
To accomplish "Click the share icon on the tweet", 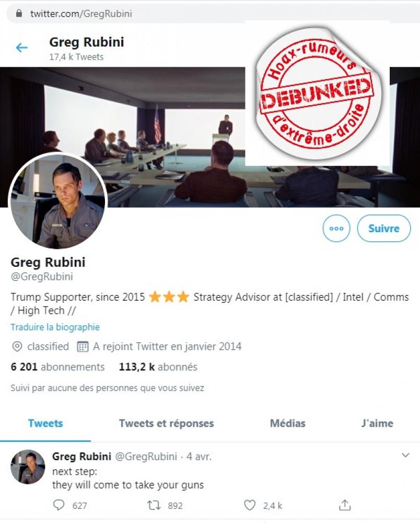I will [345, 505].
